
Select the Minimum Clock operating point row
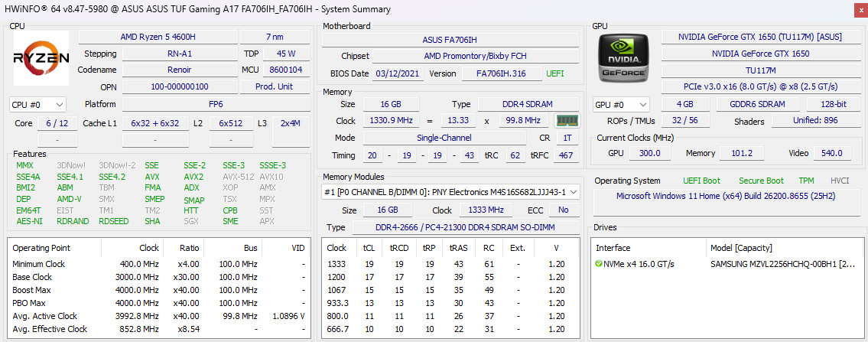158,264
